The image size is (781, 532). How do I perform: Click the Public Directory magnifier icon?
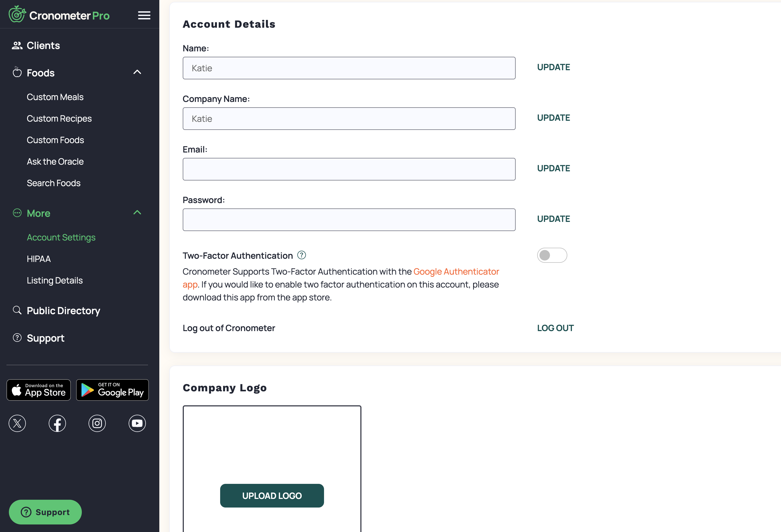pyautogui.click(x=17, y=310)
